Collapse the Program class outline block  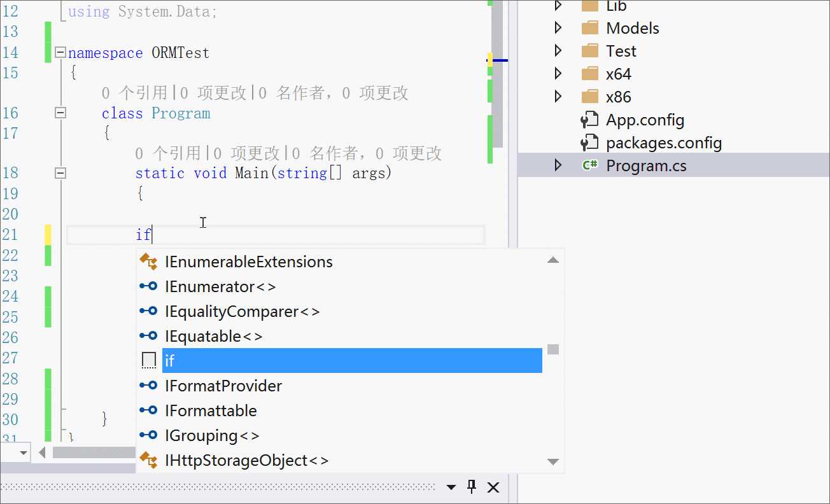coord(60,113)
